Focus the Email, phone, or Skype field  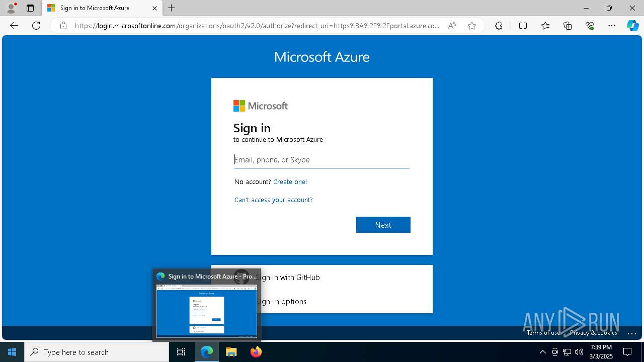point(322,160)
